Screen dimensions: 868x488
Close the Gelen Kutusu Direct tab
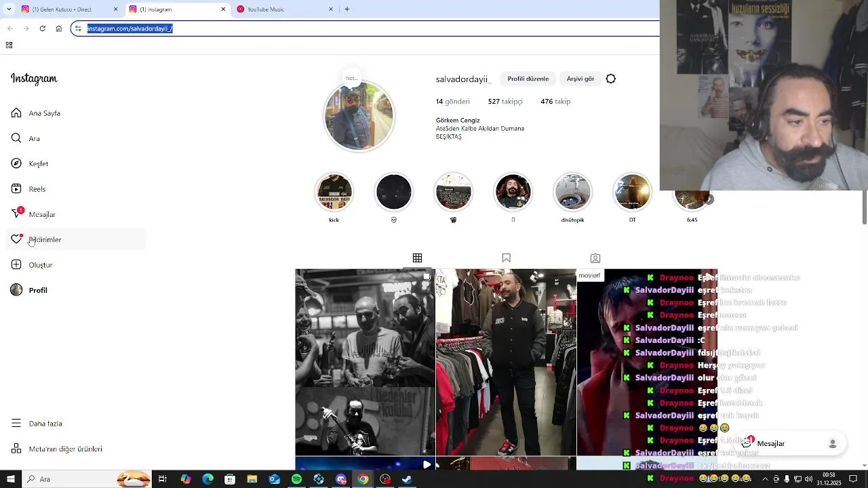[x=115, y=9]
